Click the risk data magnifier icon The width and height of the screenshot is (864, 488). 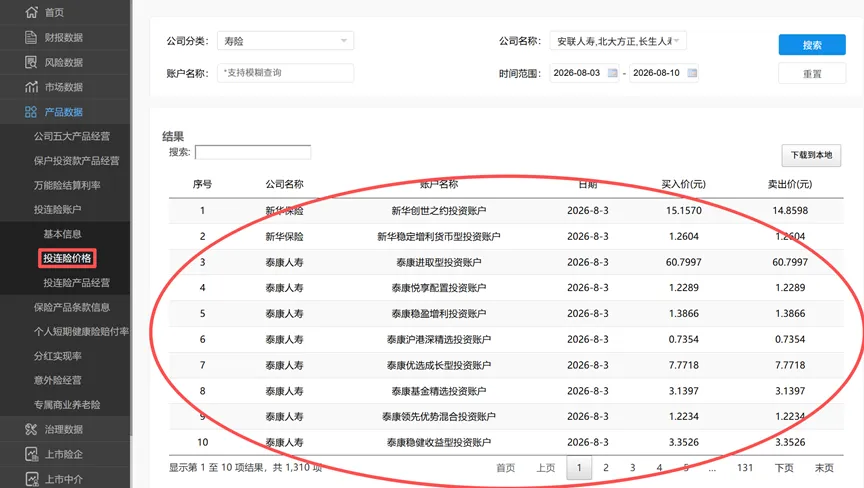click(x=31, y=62)
